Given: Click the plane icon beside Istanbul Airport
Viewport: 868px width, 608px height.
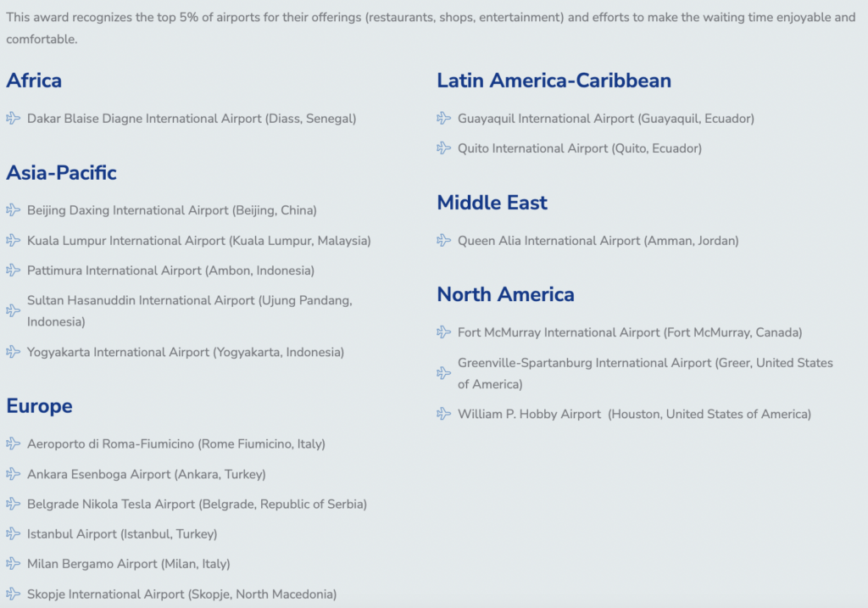Looking at the screenshot, I should pyautogui.click(x=13, y=533).
